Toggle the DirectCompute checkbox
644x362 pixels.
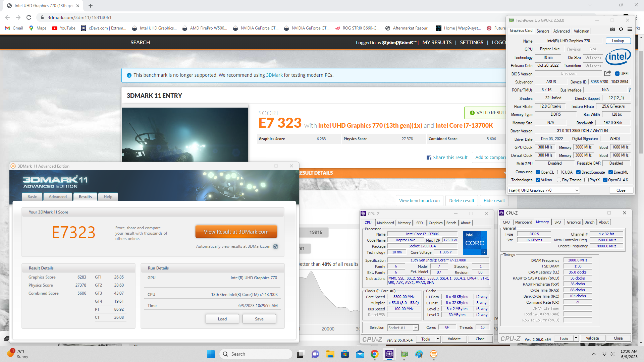pos(578,172)
